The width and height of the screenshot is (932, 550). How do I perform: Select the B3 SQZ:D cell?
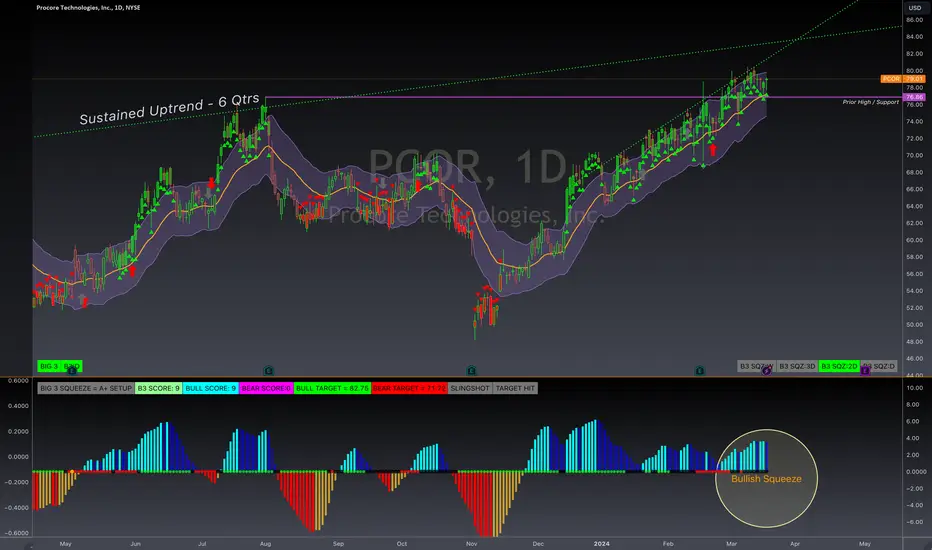coord(879,366)
